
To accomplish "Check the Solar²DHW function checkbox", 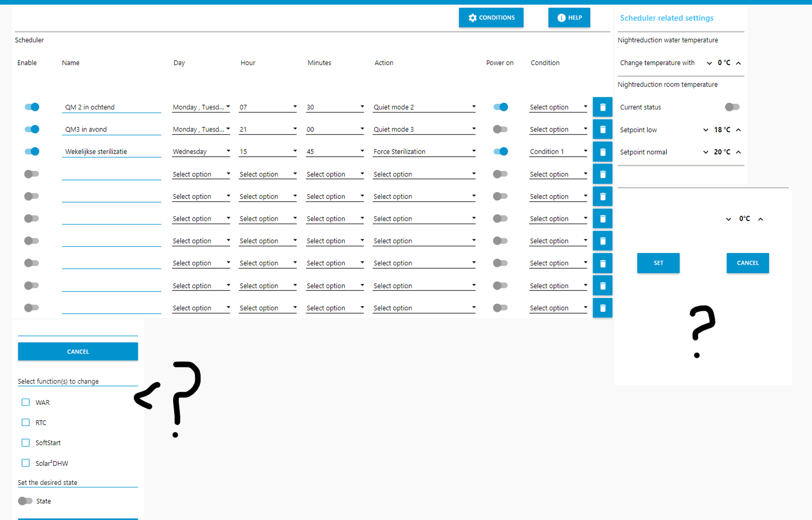I will click(x=25, y=463).
